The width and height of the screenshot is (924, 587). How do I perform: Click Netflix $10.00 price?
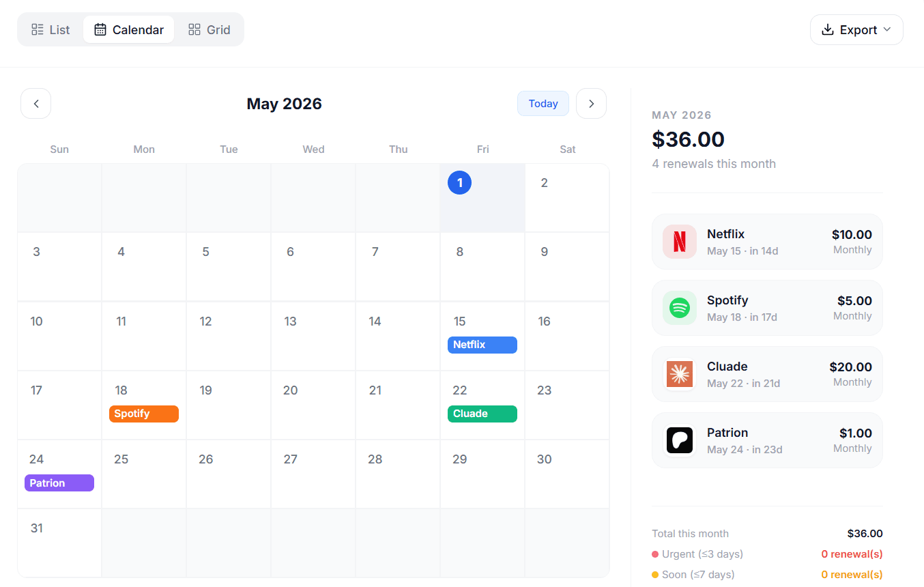852,235
